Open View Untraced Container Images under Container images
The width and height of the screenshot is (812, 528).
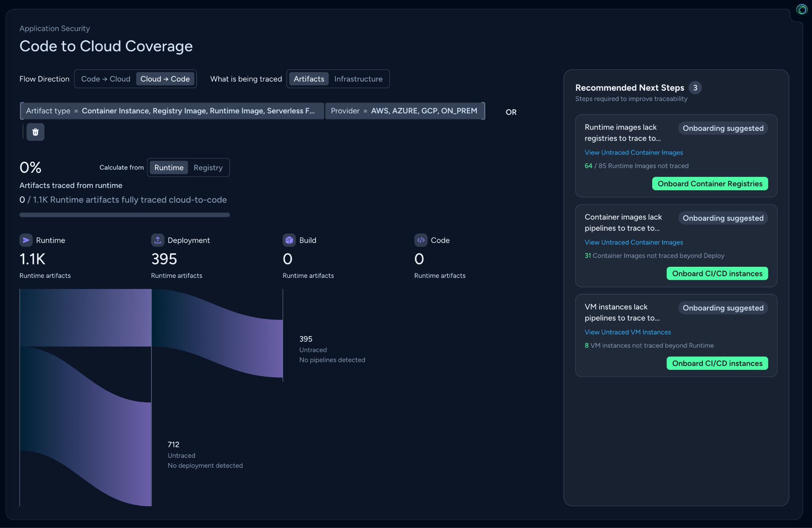click(634, 242)
